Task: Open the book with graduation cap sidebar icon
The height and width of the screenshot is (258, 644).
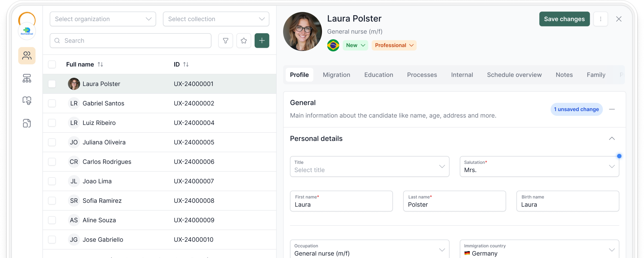Action: pos(27,100)
